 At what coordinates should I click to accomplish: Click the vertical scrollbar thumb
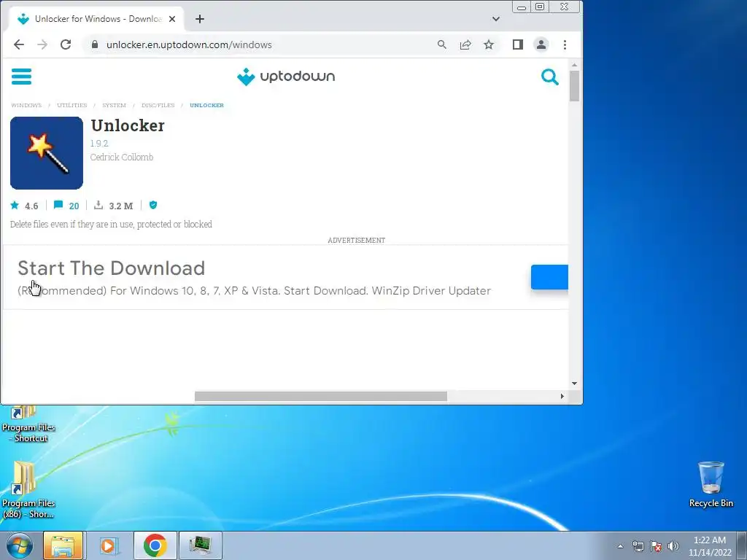pyautogui.click(x=574, y=86)
